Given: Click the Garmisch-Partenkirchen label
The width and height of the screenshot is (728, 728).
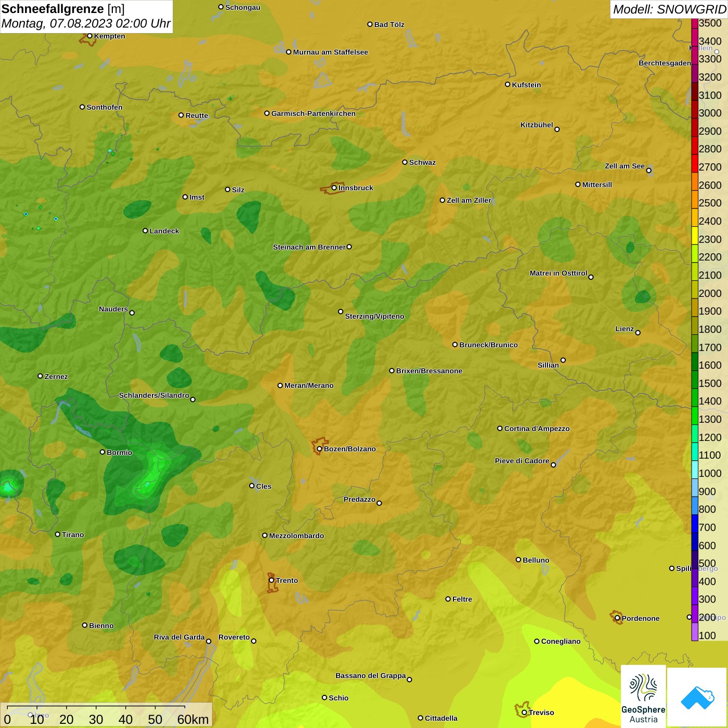Looking at the screenshot, I should coord(314,113).
